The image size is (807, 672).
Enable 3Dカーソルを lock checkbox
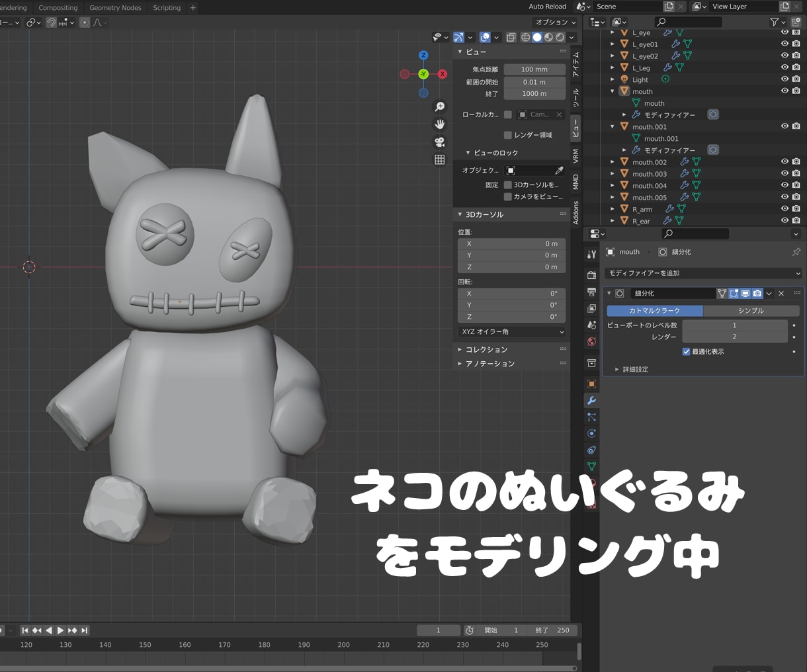(508, 185)
